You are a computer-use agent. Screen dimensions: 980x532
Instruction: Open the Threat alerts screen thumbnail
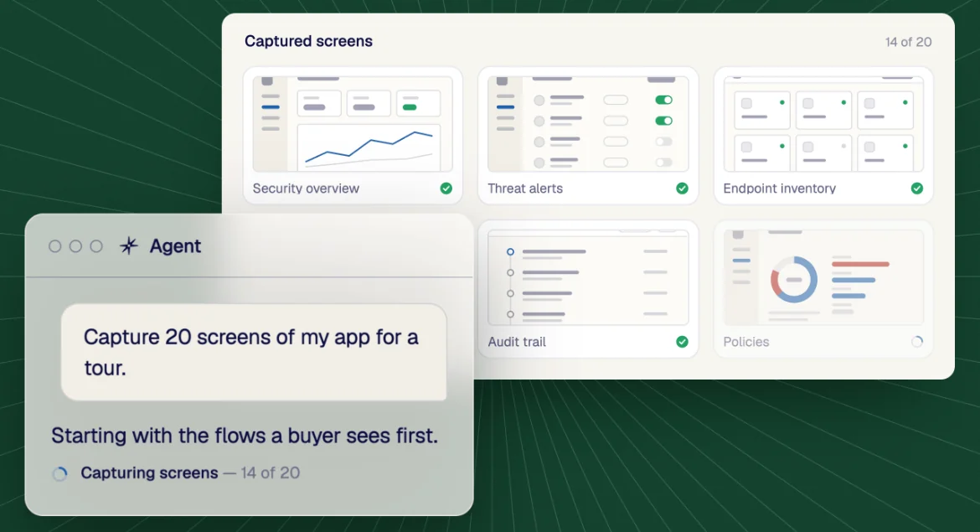pyautogui.click(x=587, y=124)
